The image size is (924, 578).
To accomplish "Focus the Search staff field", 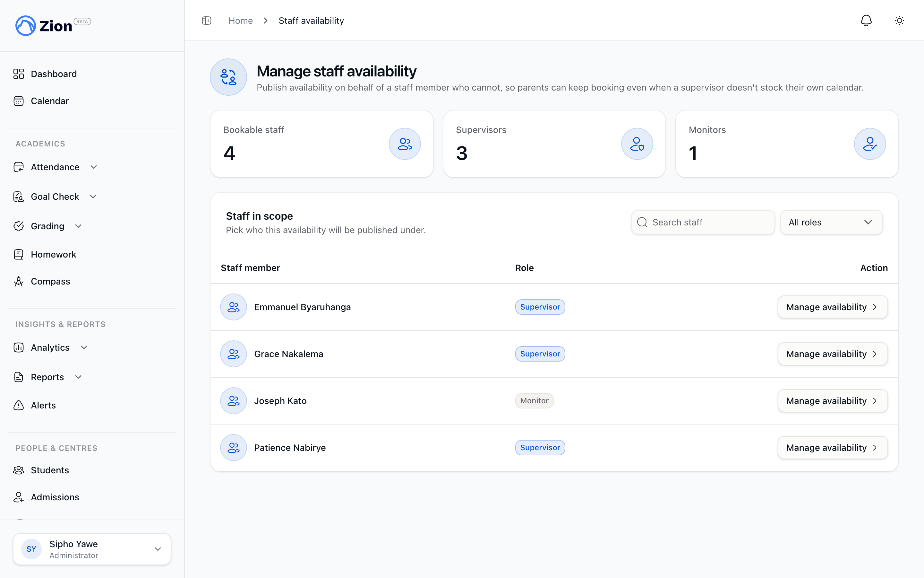I will tap(703, 222).
